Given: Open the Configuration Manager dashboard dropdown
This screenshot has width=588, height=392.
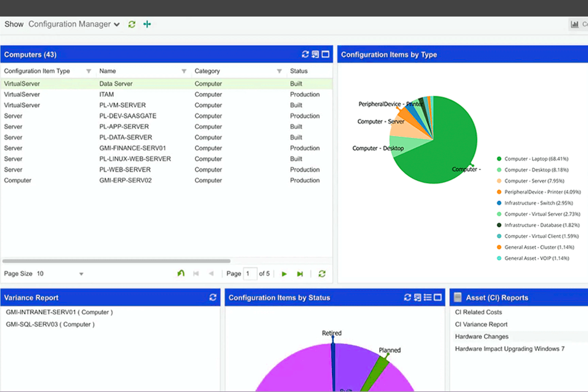Looking at the screenshot, I should pyautogui.click(x=73, y=24).
